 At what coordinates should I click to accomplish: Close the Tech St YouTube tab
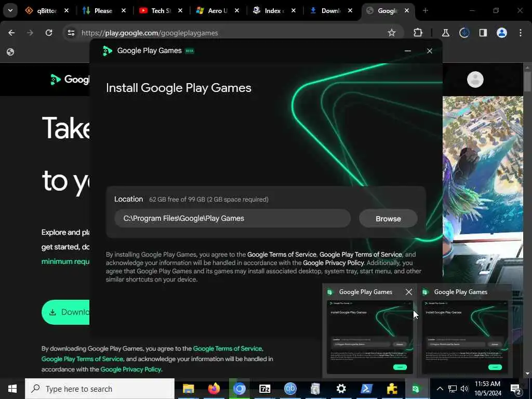coord(180,11)
